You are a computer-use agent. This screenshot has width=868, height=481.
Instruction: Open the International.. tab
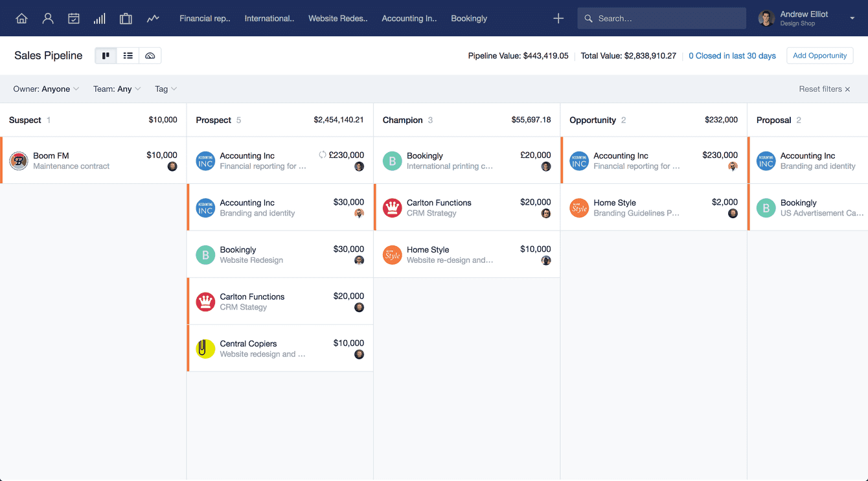(269, 18)
